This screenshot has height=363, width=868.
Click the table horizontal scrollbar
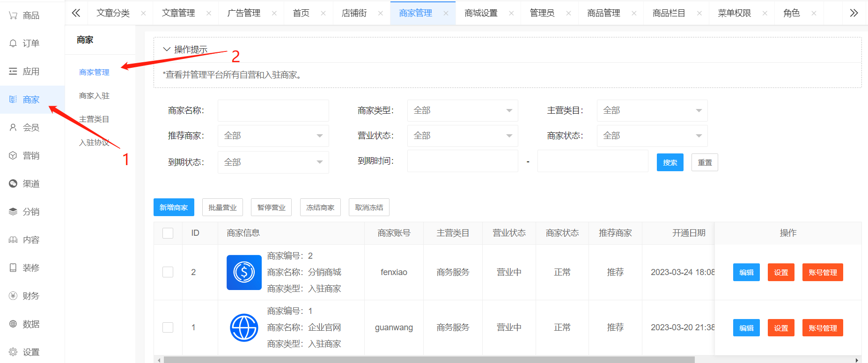click(429, 360)
